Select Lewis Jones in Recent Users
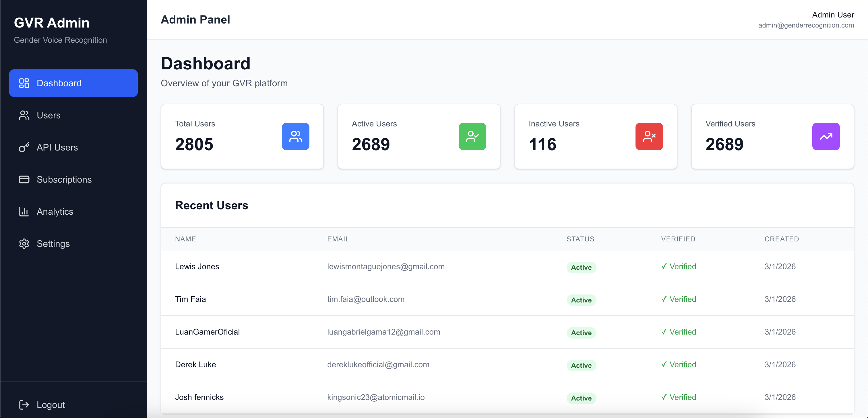Viewport: 868px width, 418px height. [197, 267]
